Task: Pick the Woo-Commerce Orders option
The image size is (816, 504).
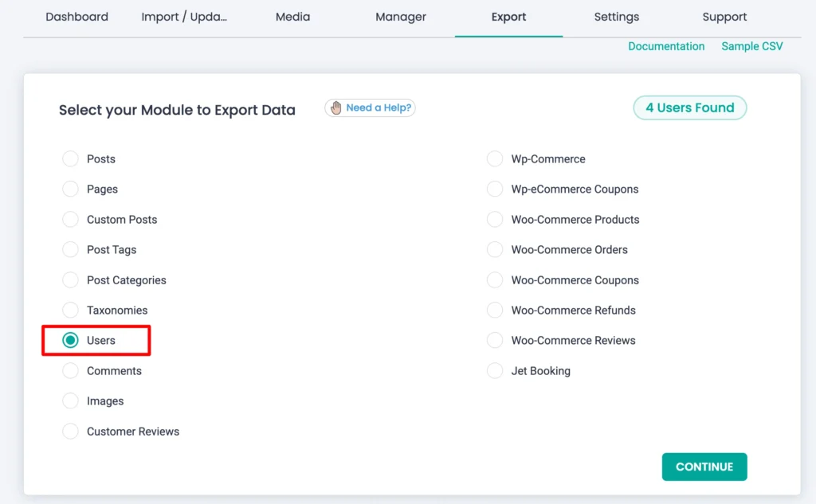Action: click(x=495, y=250)
